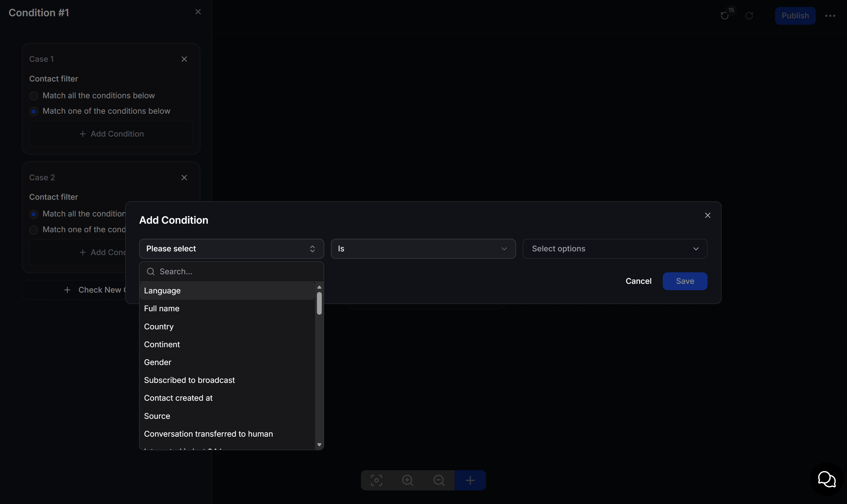Click the fit-to-view canvas icon
This screenshot has height=504, width=847.
[376, 480]
